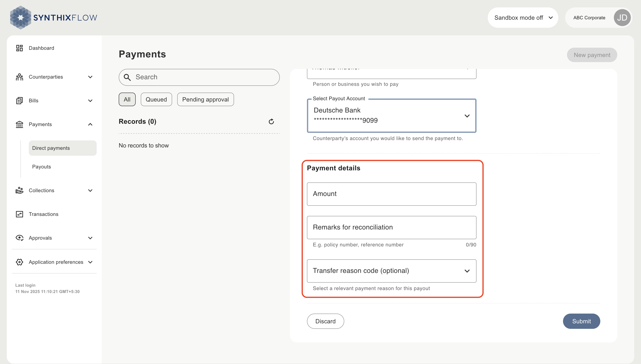The width and height of the screenshot is (641, 364).
Task: Refresh the records list
Action: (x=271, y=121)
